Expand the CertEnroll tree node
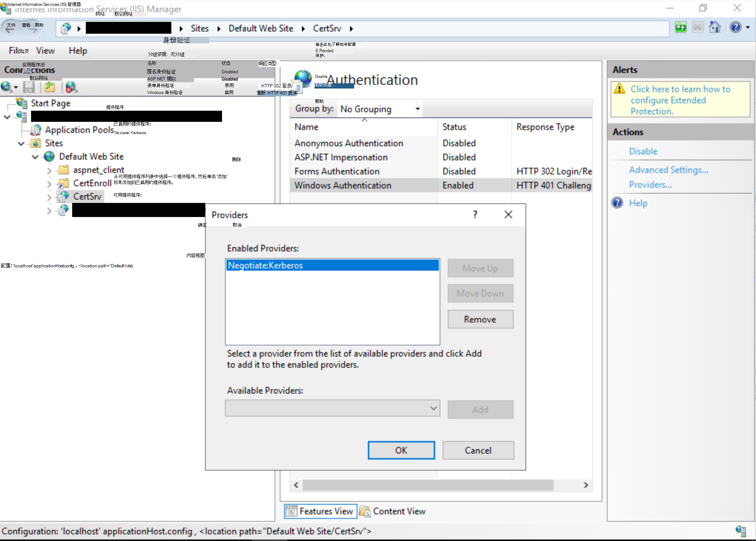 pos(49,184)
